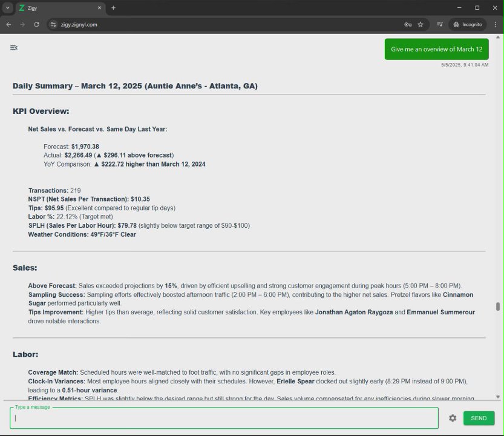Click 'Net Sales vs. Forecast vs. Same Day Last Year'
The height and width of the screenshot is (436, 504).
[97, 129]
